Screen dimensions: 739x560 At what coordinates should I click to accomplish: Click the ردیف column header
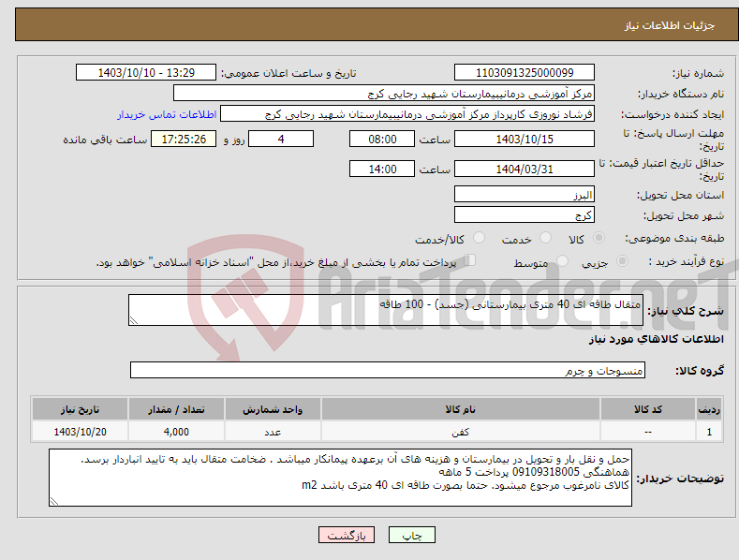(709, 409)
